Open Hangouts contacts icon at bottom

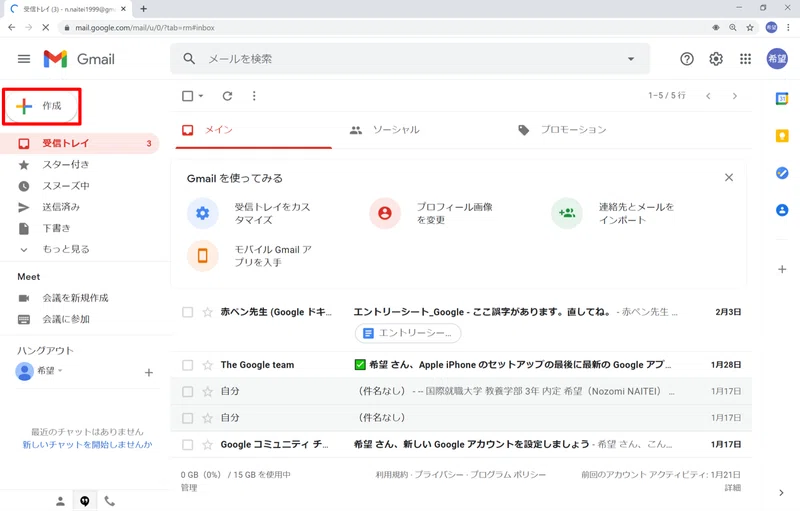60,501
